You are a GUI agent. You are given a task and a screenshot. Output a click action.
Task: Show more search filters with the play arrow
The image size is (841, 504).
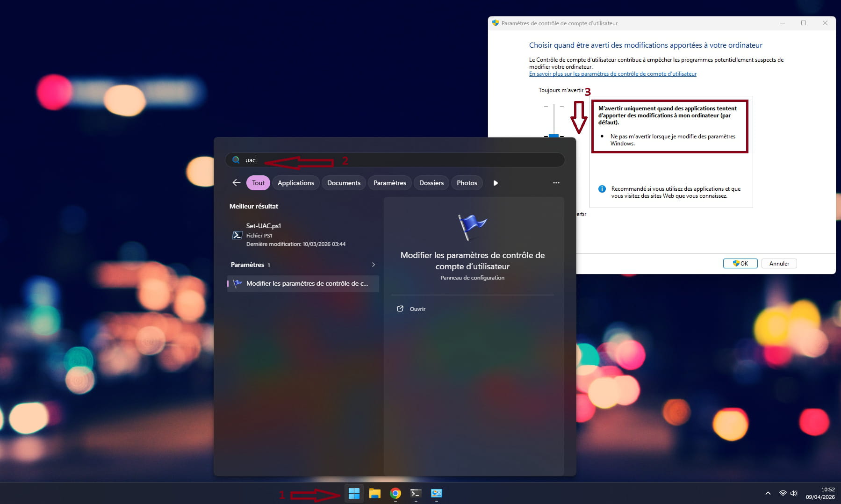[x=496, y=183]
